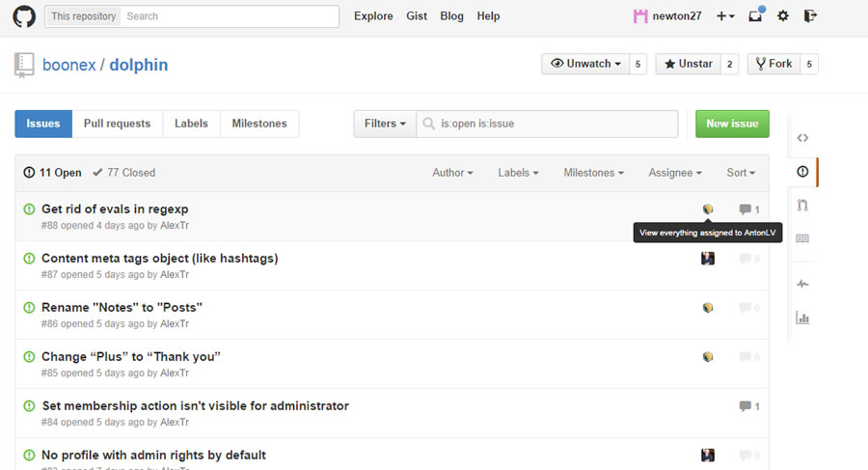This screenshot has width=868, height=470.
Task: Click the GitHub octocat logo
Action: [x=23, y=16]
